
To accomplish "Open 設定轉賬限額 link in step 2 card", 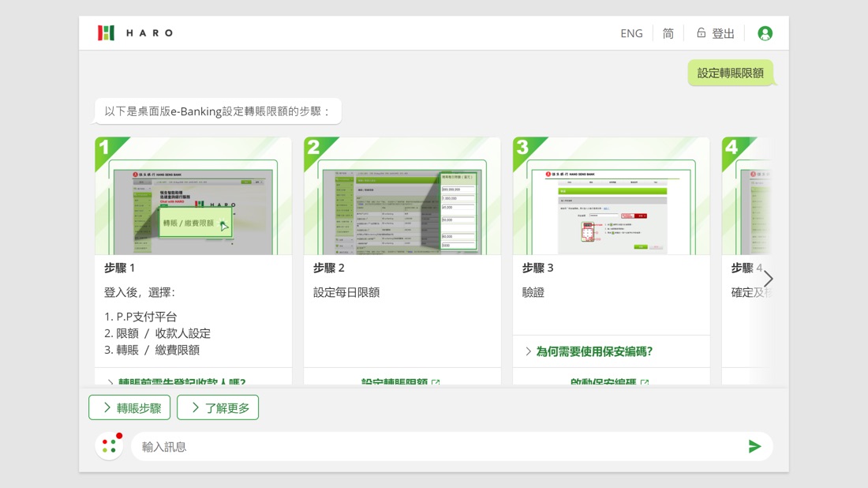I will click(x=400, y=381).
